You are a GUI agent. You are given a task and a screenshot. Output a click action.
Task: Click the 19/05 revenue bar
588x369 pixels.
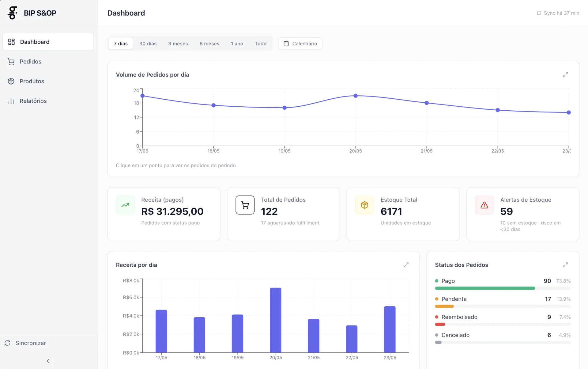pos(237,333)
